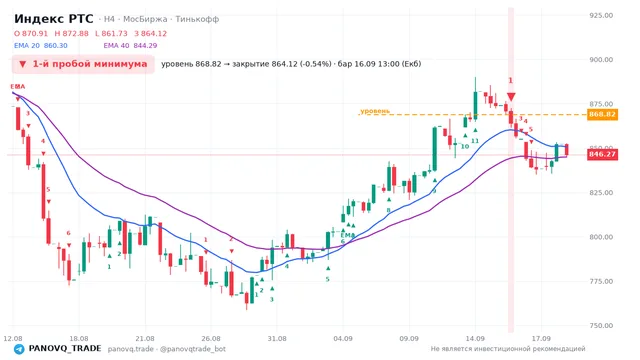
Task: Click the 26.08 date axis label
Action: coord(211,339)
